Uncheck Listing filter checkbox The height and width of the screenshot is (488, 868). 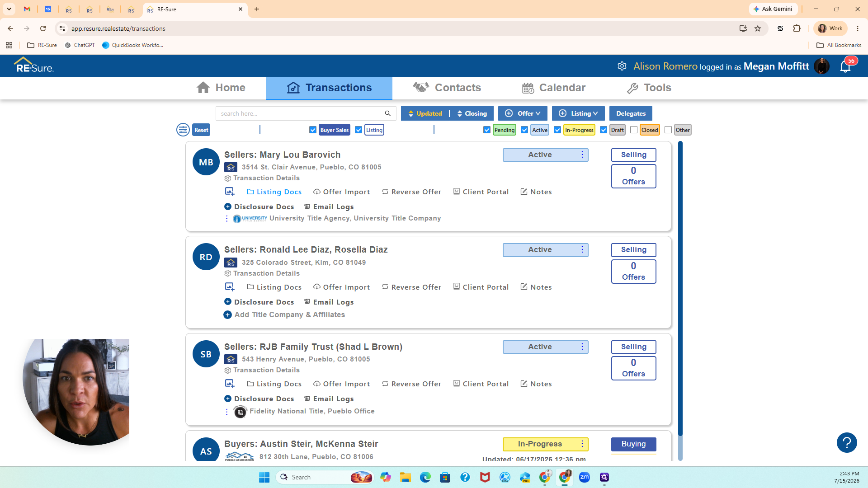coord(359,130)
